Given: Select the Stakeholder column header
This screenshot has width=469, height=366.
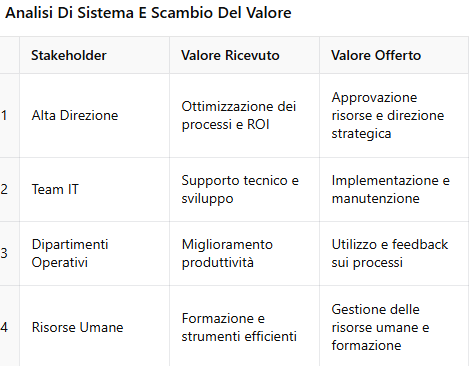Looking at the screenshot, I should click(x=94, y=55).
